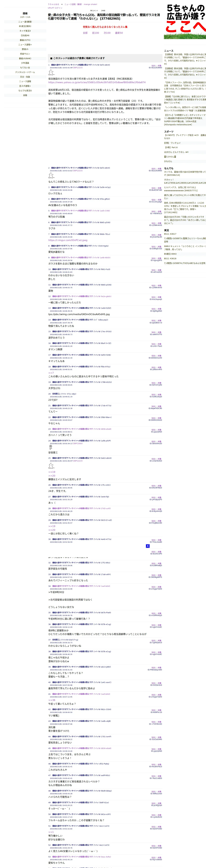Viewport: 206px width, 868px height.
Task: Open the 5ちゃんねる breadcrumb link
Action: click(x=53, y=4)
